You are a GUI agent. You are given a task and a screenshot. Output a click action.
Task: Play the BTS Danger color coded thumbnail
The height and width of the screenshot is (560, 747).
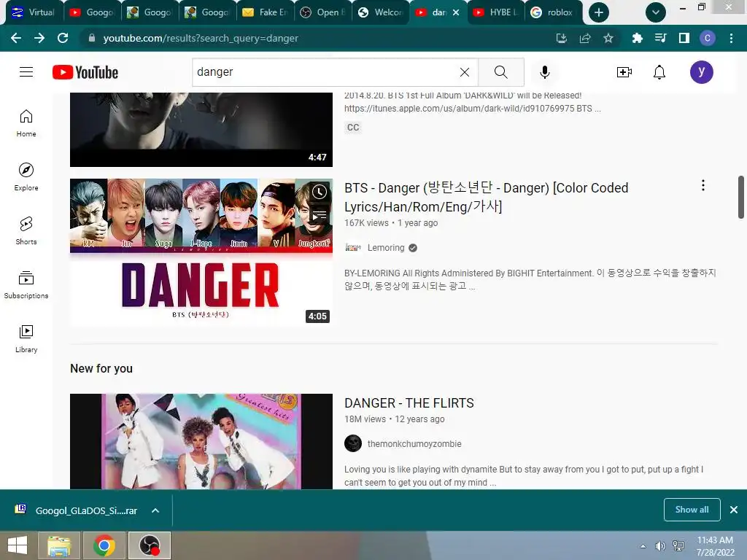(x=201, y=252)
